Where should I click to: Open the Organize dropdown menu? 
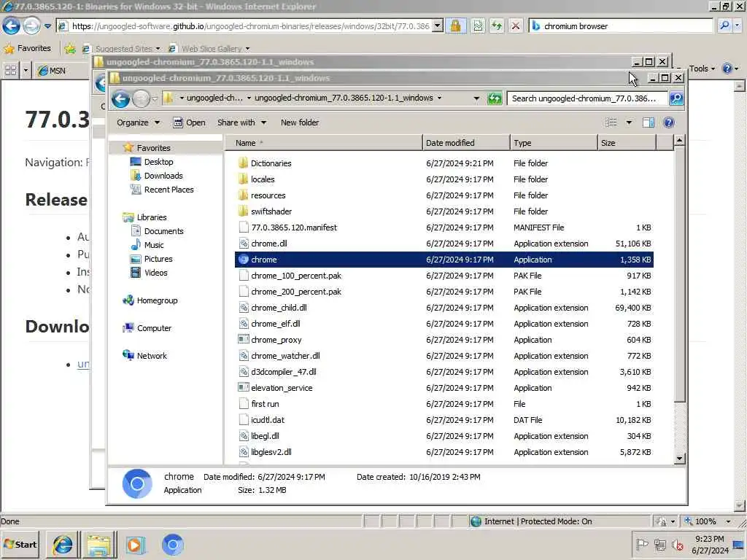pyautogui.click(x=138, y=122)
